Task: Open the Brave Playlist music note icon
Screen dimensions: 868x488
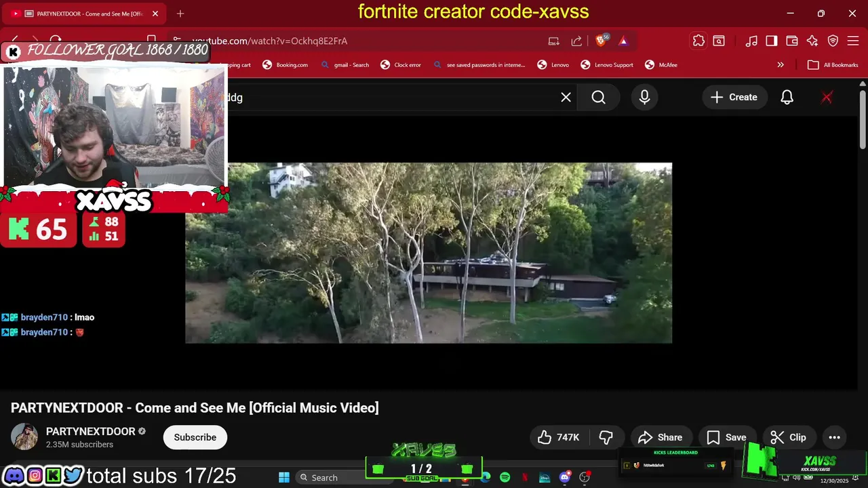Action: click(x=751, y=41)
